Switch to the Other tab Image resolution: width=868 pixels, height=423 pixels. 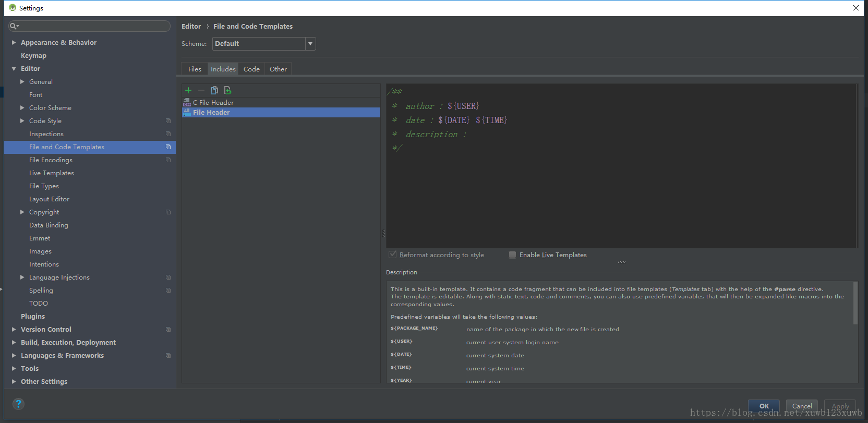coord(278,69)
